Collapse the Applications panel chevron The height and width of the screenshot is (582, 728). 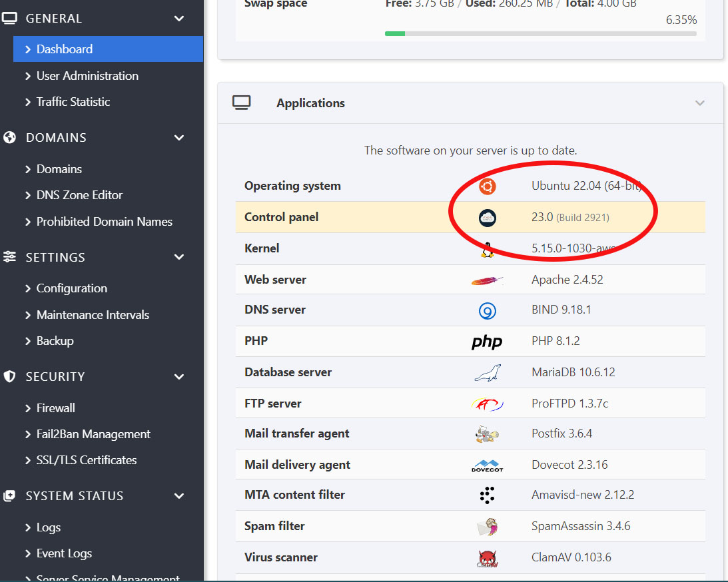[699, 103]
